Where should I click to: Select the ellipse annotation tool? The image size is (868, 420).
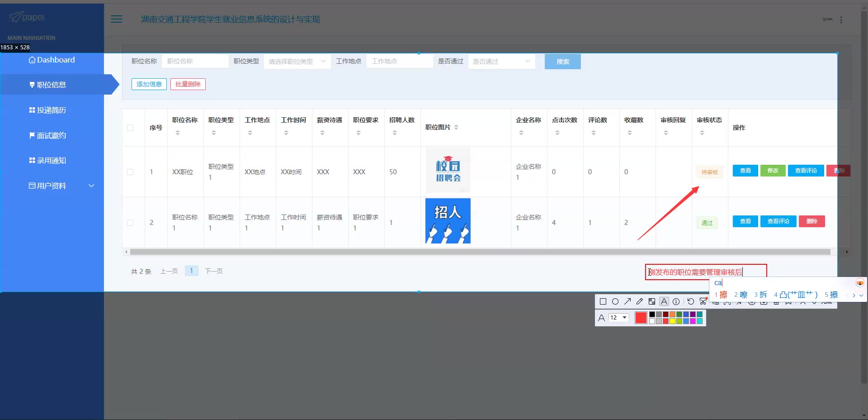615,301
